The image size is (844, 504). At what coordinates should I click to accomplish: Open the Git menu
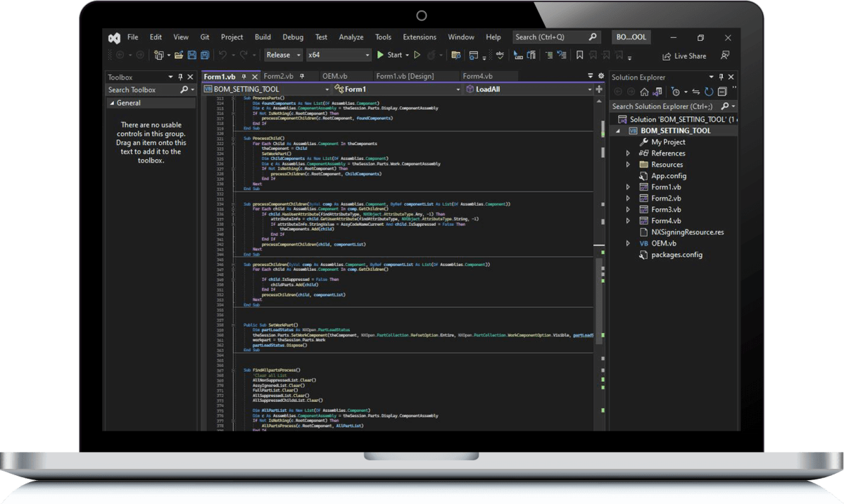click(x=205, y=37)
